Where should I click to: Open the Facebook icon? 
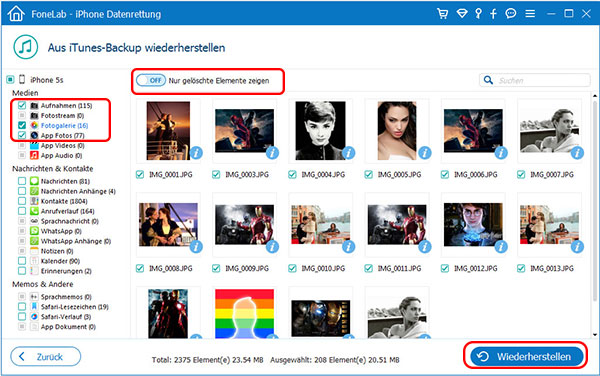point(494,14)
